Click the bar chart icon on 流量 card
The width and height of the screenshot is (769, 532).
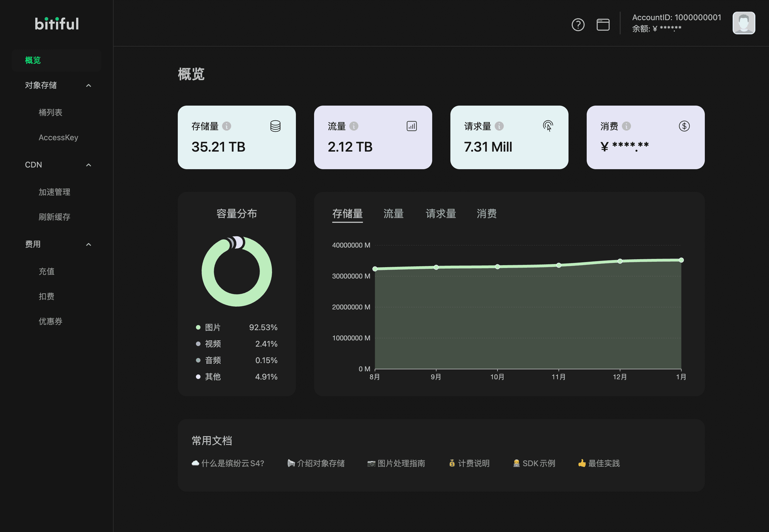pos(412,126)
